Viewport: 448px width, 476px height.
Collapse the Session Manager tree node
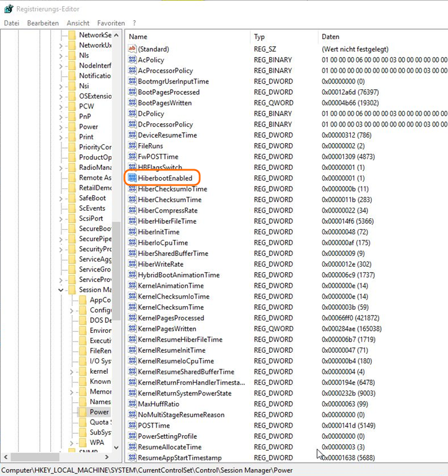point(61,289)
